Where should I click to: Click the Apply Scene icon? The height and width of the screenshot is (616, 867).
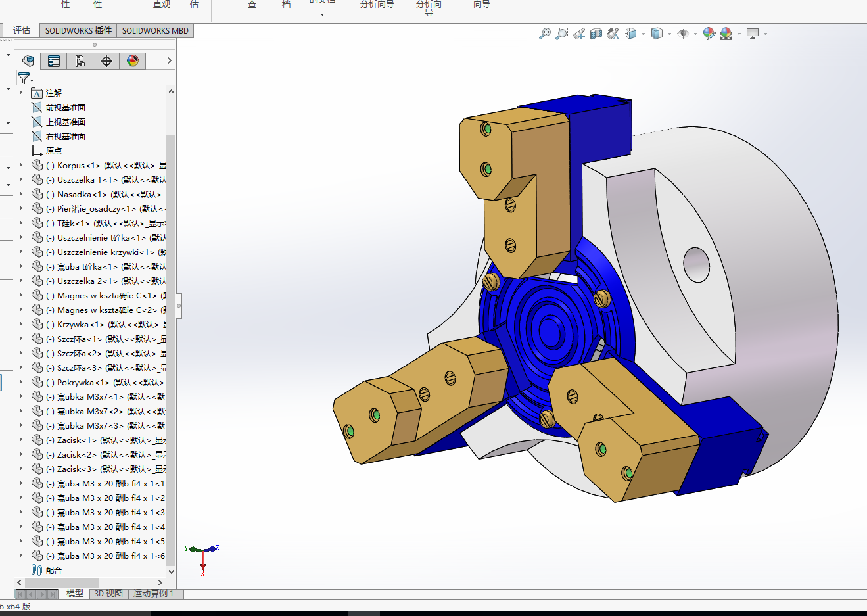pos(726,34)
